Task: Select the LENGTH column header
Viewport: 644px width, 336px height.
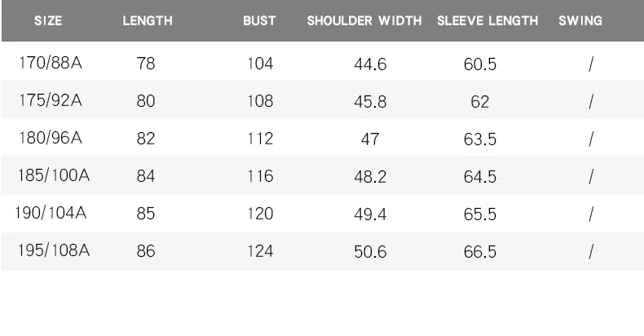Action: click(x=148, y=20)
